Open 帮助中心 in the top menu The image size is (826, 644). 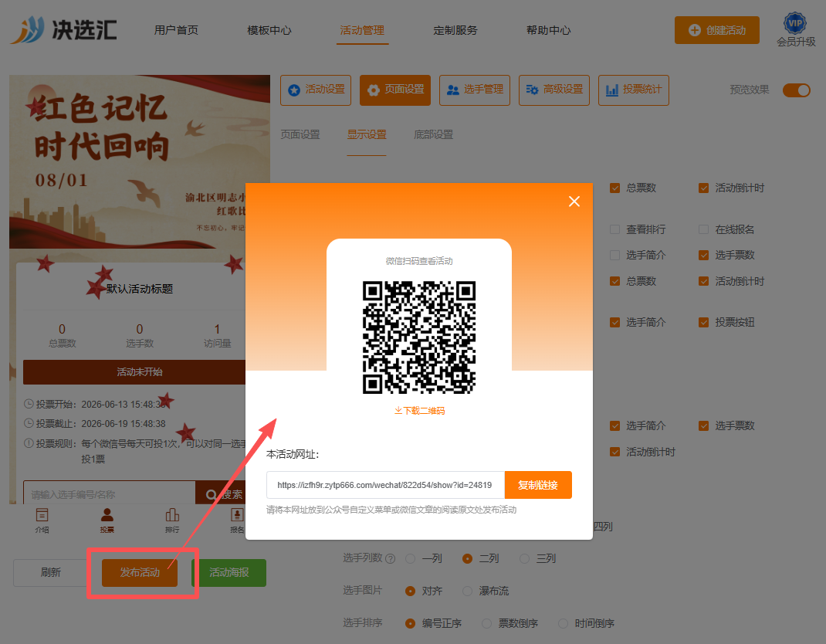[548, 30]
